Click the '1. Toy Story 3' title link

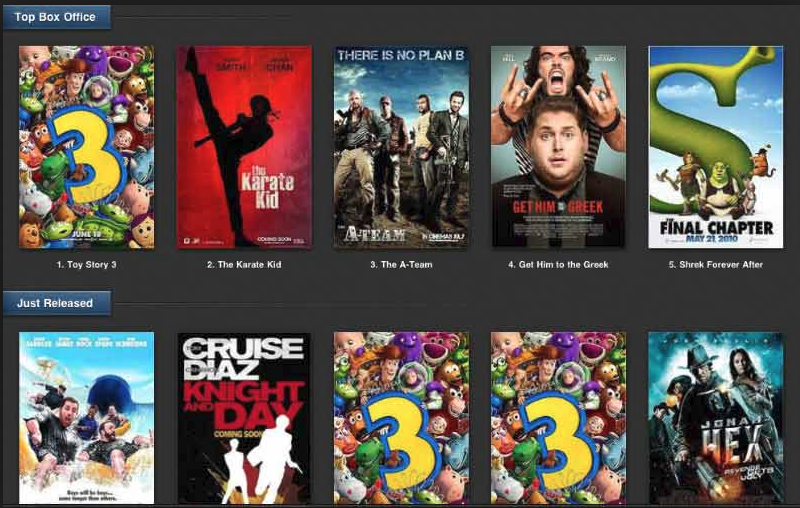point(87,264)
